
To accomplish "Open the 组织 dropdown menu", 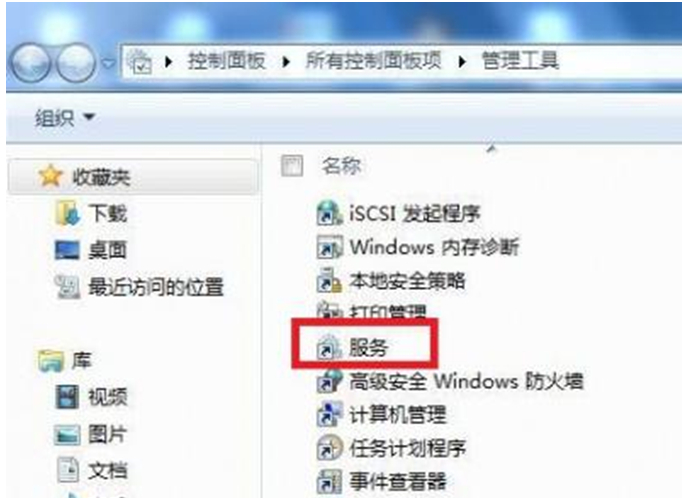I will [x=64, y=117].
